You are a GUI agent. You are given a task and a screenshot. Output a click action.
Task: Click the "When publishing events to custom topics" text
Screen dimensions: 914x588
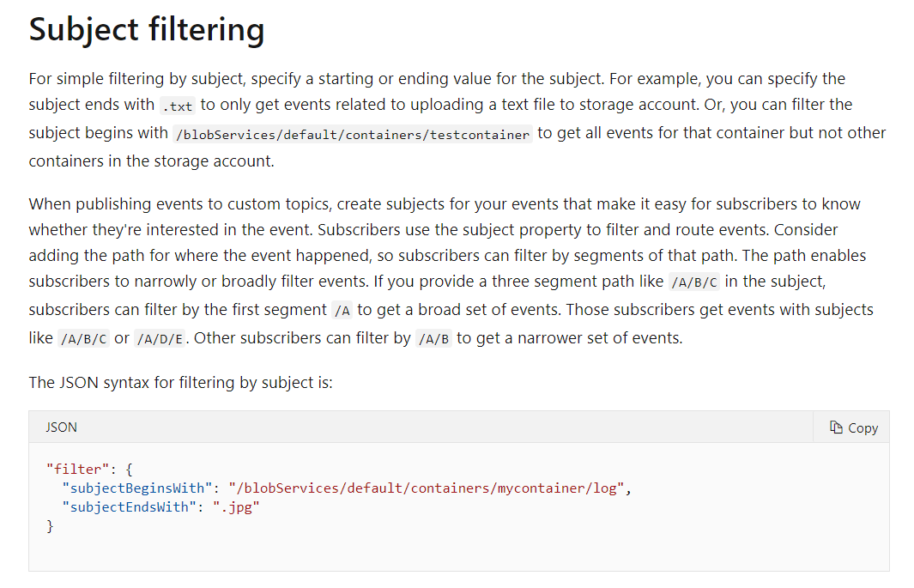pyautogui.click(x=180, y=204)
